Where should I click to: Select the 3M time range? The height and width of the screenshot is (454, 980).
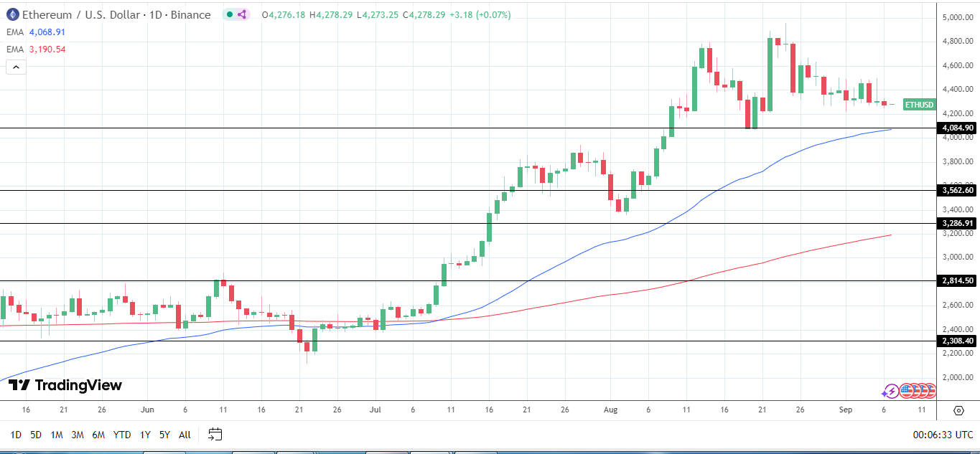(78, 435)
